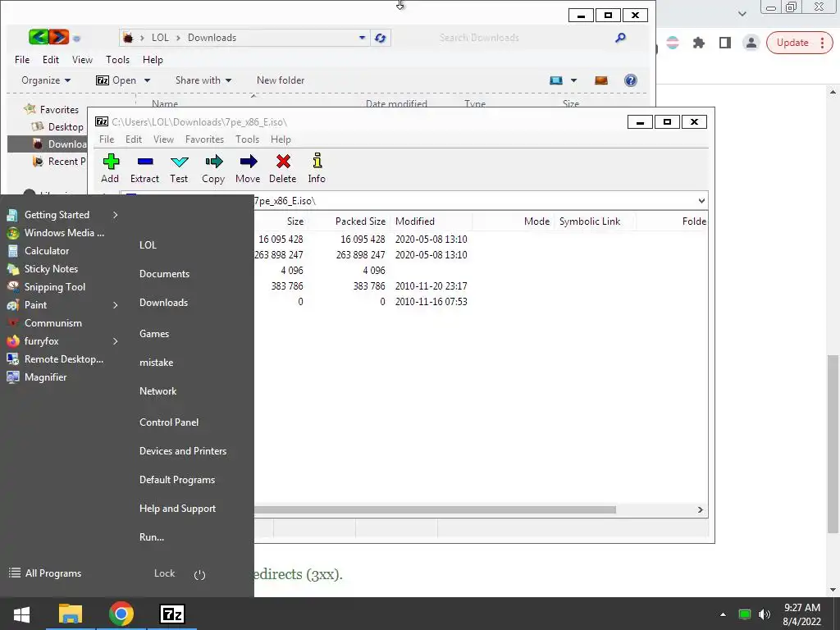Image resolution: width=840 pixels, height=630 pixels.
Task: Open Default Programs in Start menu
Action: [177, 480]
